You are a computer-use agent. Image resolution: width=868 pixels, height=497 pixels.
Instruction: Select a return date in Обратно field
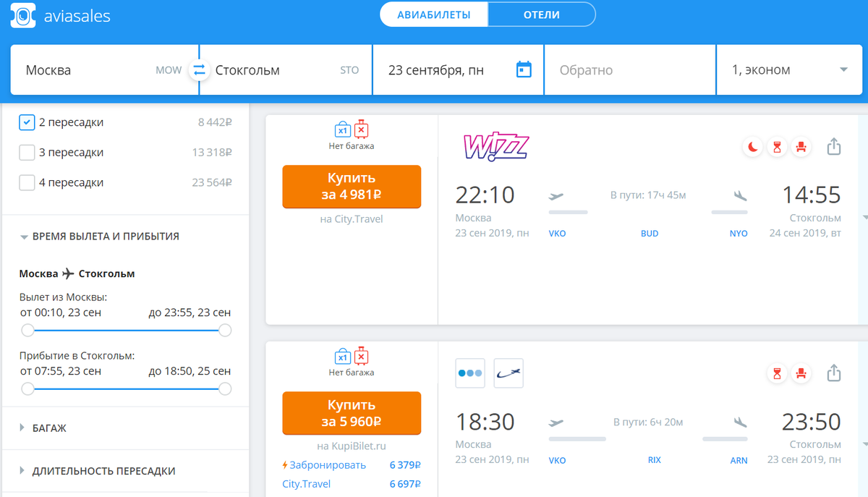pyautogui.click(x=630, y=70)
